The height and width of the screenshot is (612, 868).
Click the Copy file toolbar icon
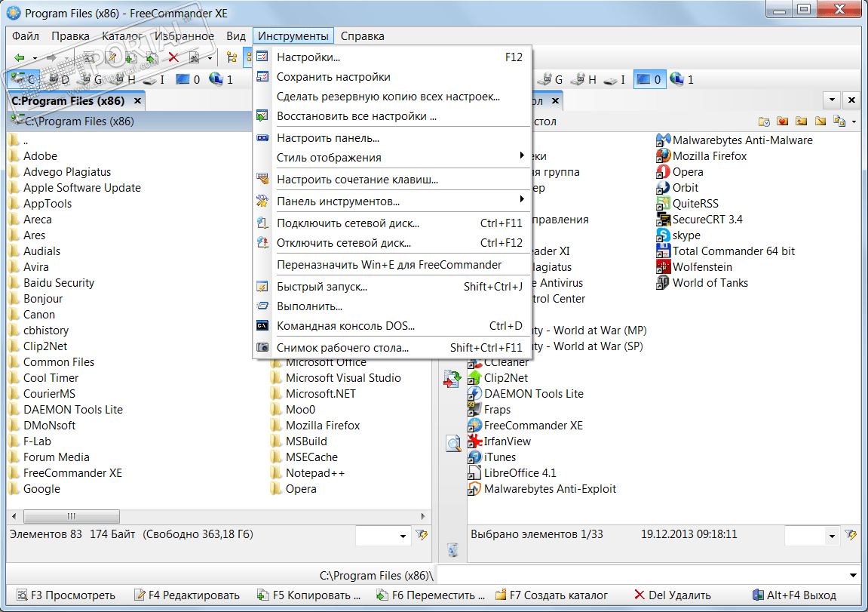[x=131, y=57]
